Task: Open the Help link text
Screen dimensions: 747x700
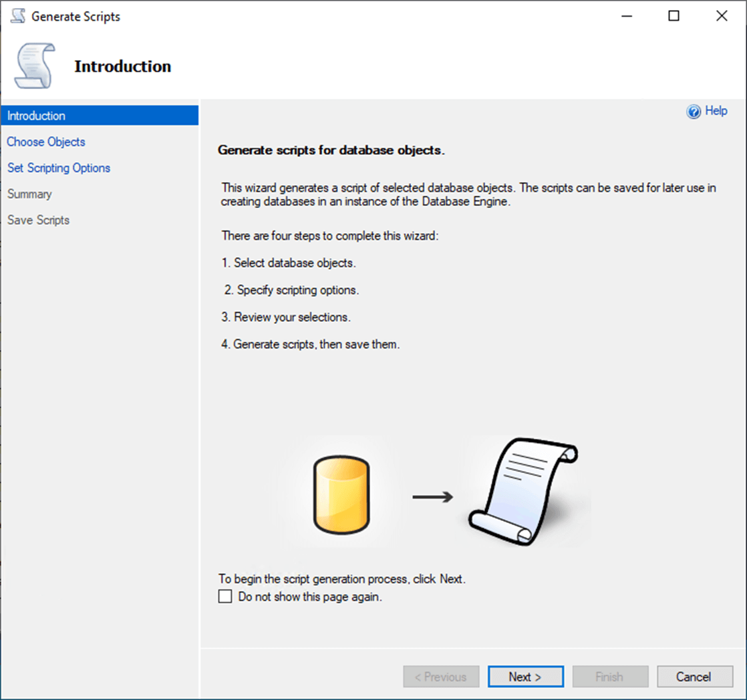Action: click(x=716, y=111)
